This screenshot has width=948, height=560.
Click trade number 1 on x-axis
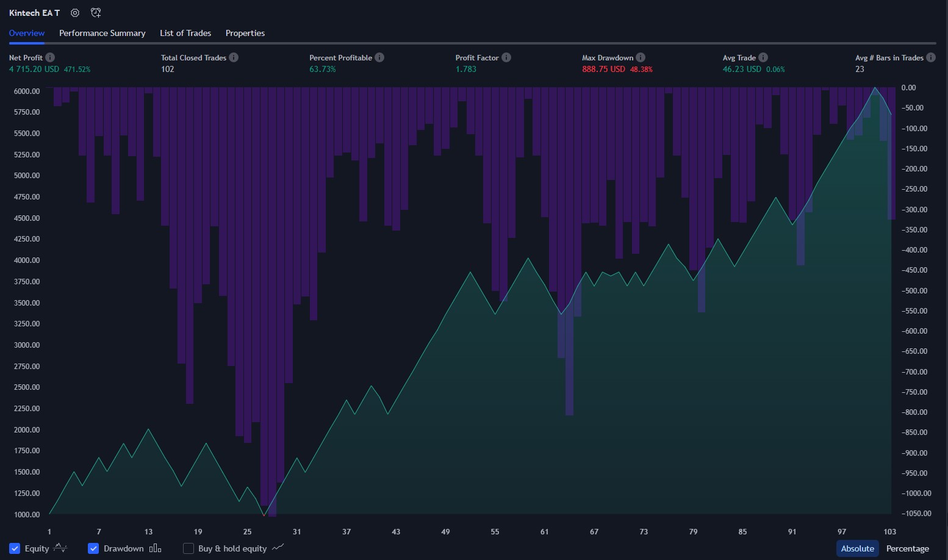pos(49,532)
